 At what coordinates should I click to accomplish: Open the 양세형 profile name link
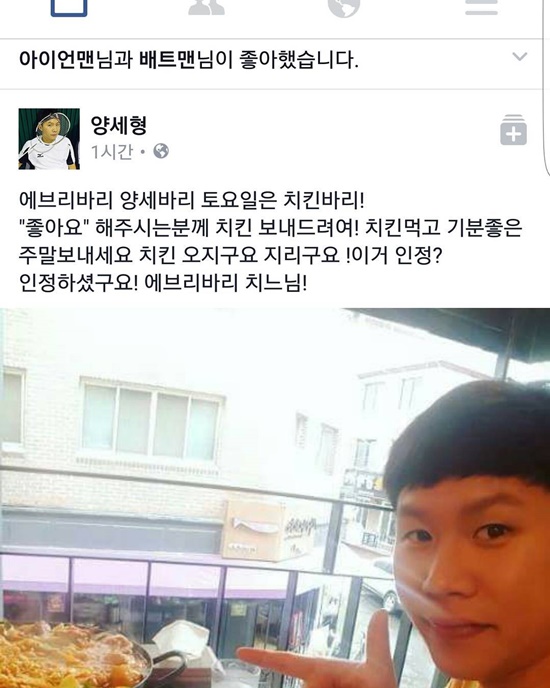(119, 125)
